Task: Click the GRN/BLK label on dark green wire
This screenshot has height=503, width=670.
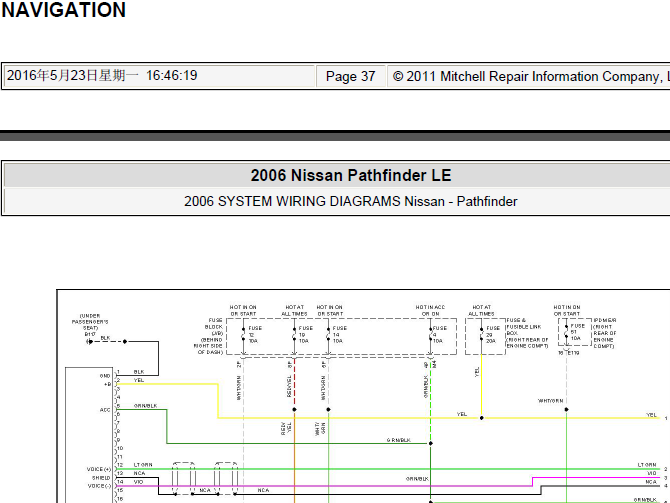Action: [398, 440]
